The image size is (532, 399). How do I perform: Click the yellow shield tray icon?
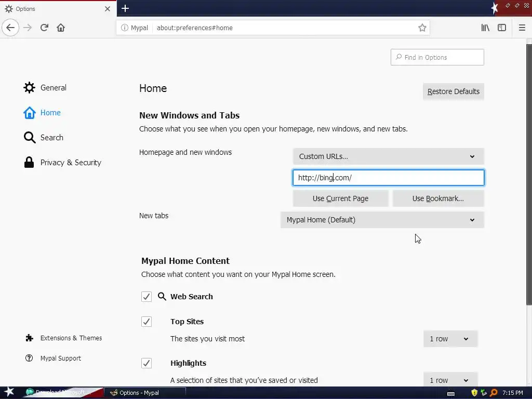click(474, 393)
